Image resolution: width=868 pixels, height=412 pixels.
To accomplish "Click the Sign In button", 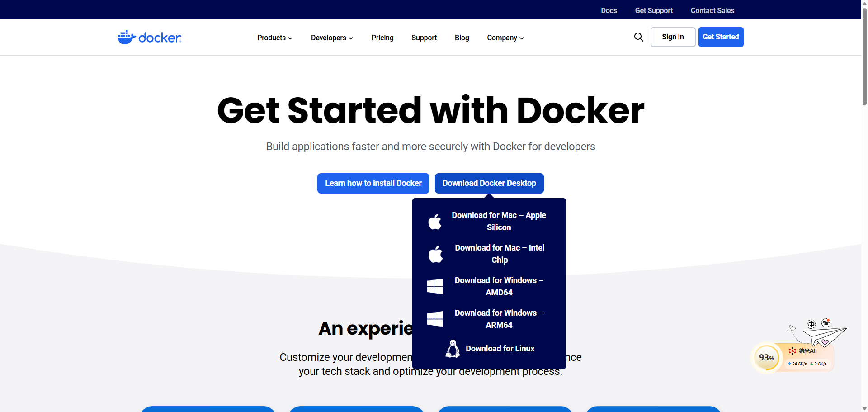I will [673, 37].
